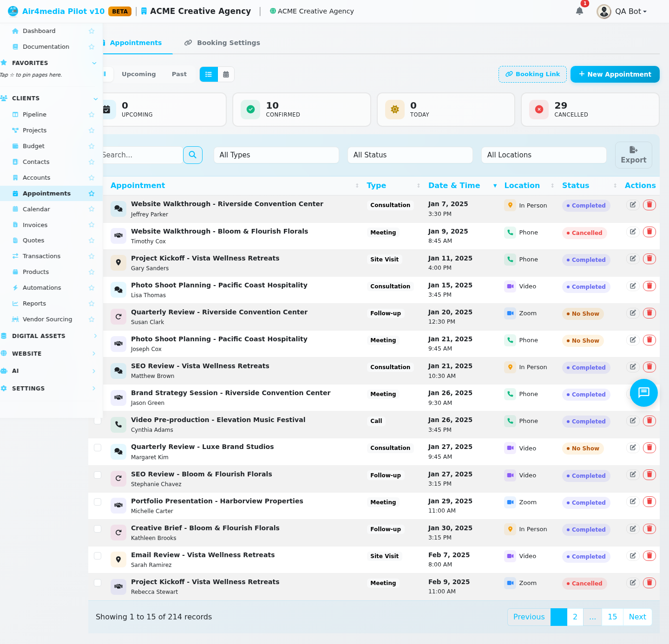The width and height of the screenshot is (669, 644).
Task: Switch to list view icon
Action: coord(209,74)
